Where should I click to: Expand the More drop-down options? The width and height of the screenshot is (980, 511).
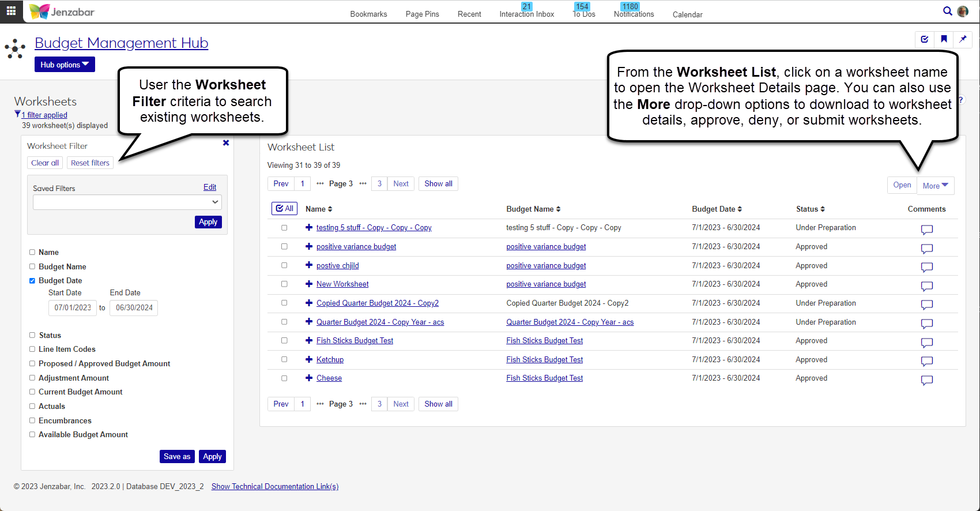coord(935,186)
